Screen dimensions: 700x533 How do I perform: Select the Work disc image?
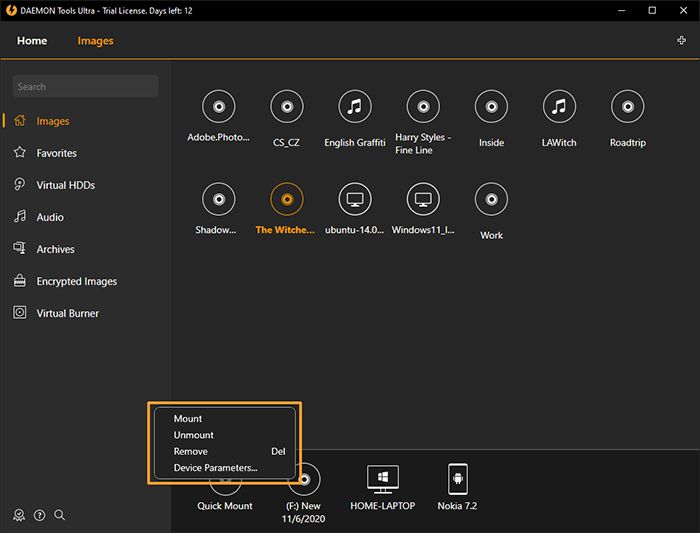(492, 199)
